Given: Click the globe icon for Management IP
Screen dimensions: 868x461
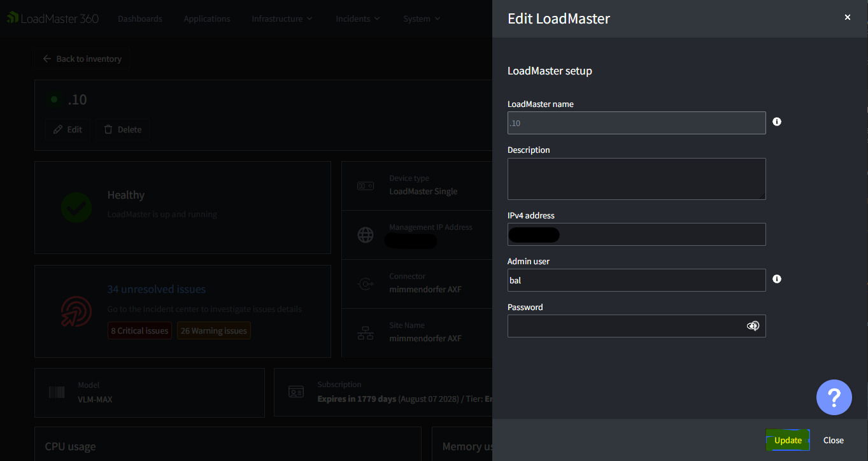Looking at the screenshot, I should pos(366,235).
